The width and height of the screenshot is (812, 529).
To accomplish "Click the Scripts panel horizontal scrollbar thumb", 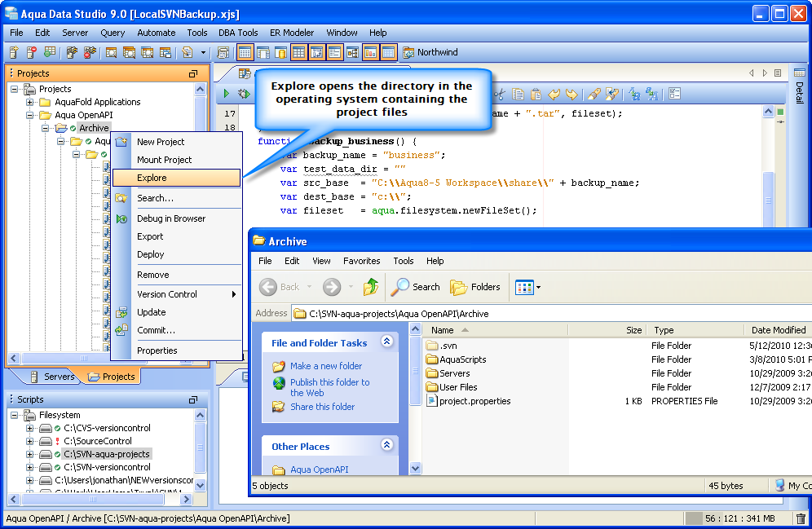I will point(93,500).
